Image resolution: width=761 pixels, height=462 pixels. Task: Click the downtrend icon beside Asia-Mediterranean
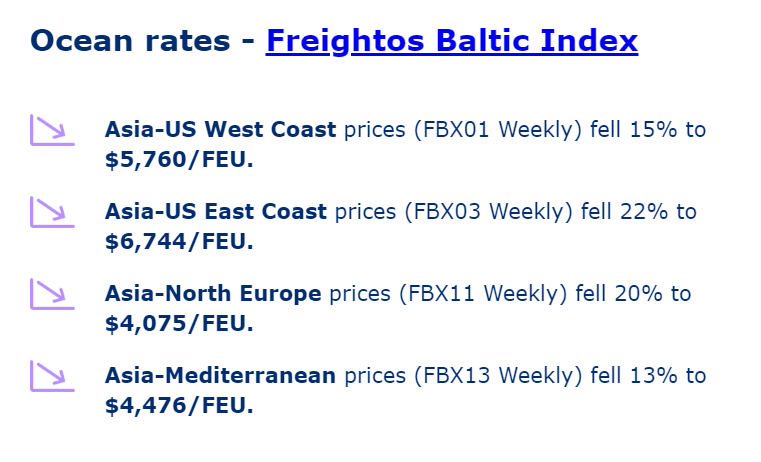[49, 376]
